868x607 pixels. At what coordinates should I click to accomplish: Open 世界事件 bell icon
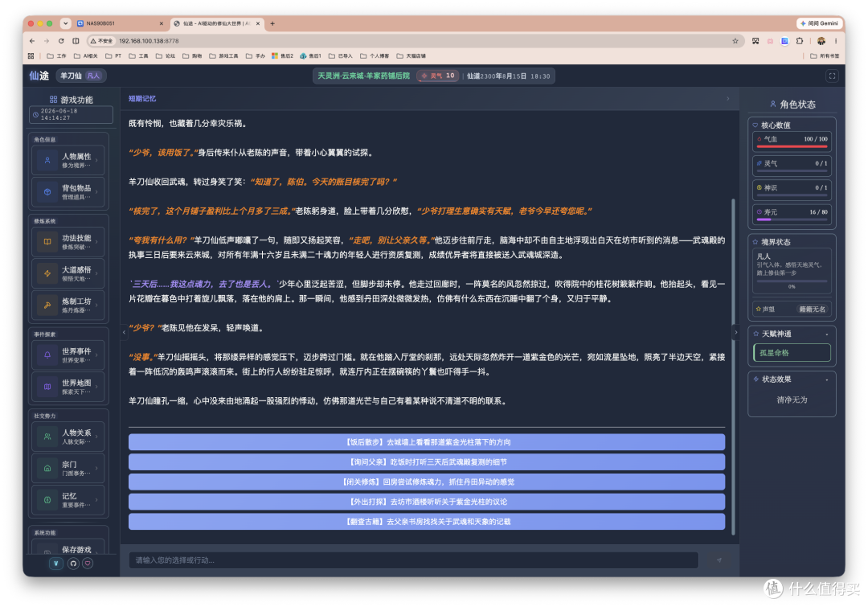coord(47,355)
